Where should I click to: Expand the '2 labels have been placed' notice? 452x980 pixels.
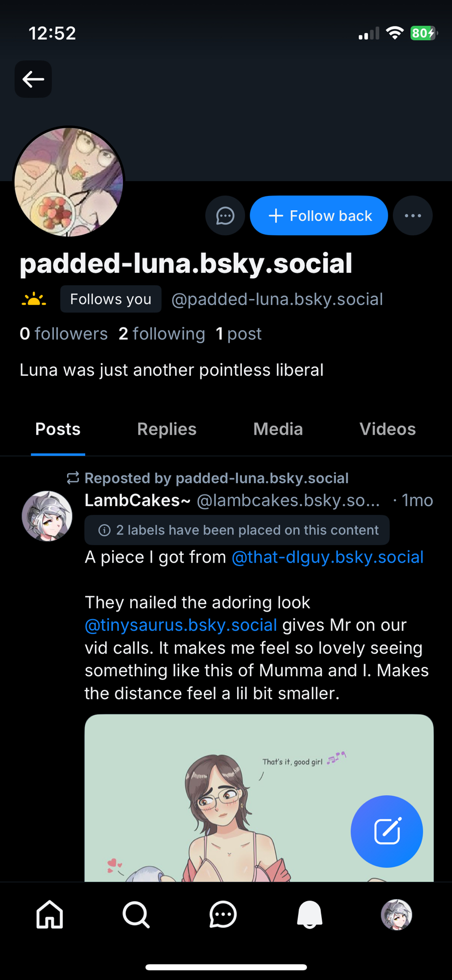point(237,530)
